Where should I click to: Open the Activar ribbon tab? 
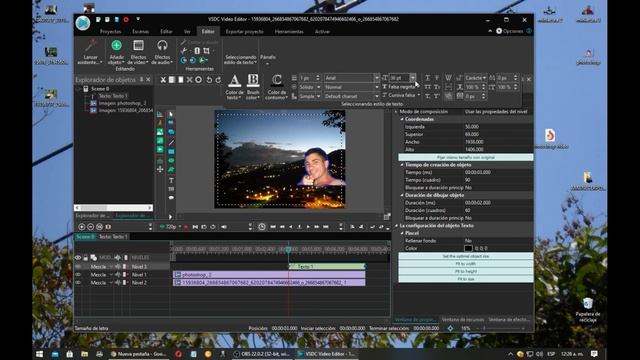point(322,31)
